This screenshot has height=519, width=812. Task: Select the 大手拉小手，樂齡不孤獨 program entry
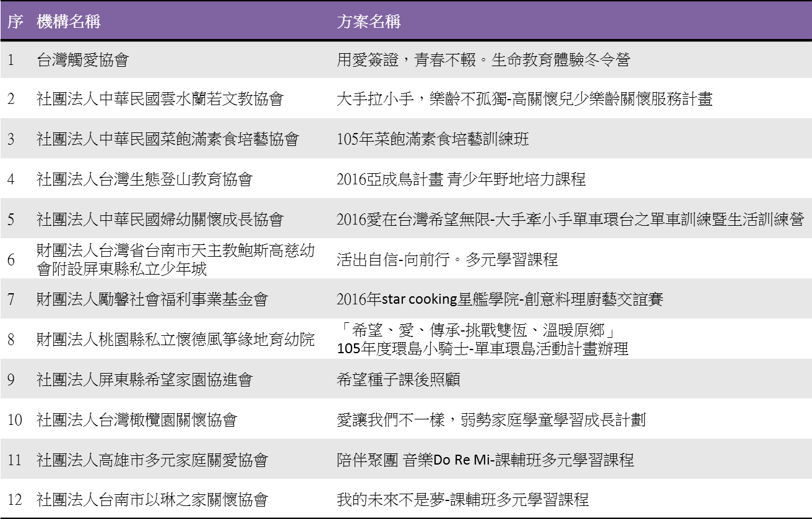(x=524, y=99)
